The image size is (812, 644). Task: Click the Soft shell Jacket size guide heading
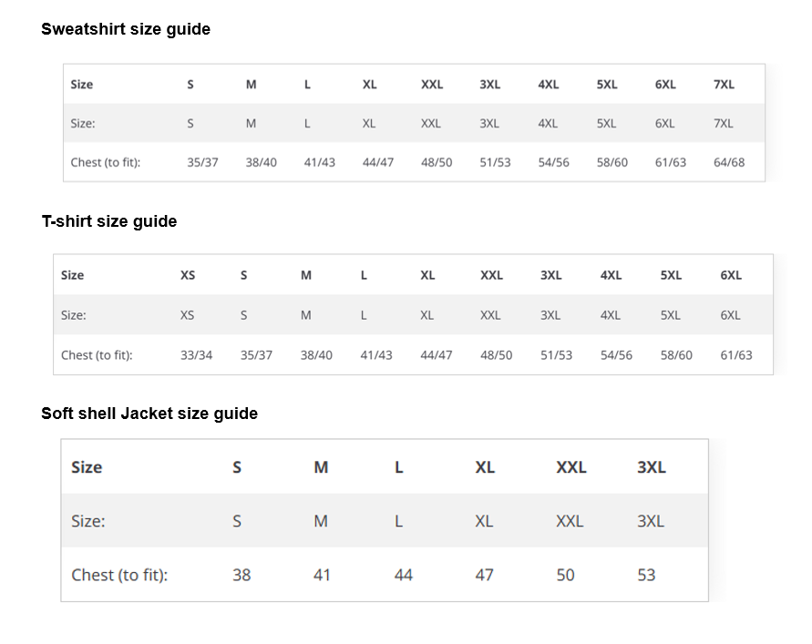(x=149, y=414)
